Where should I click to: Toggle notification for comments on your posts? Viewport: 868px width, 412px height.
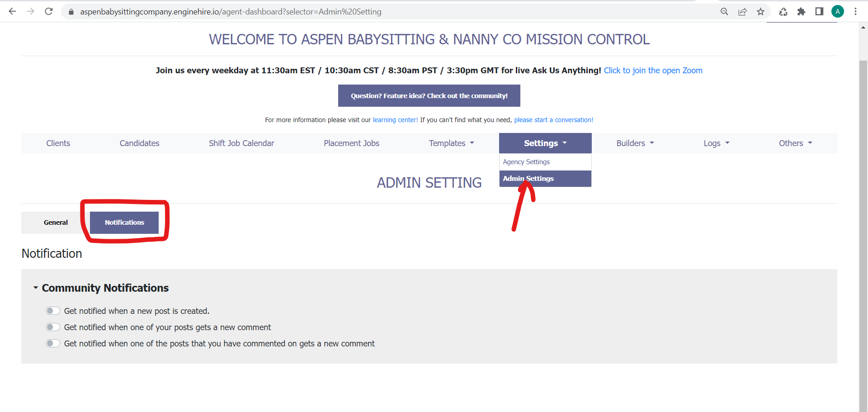coord(53,327)
